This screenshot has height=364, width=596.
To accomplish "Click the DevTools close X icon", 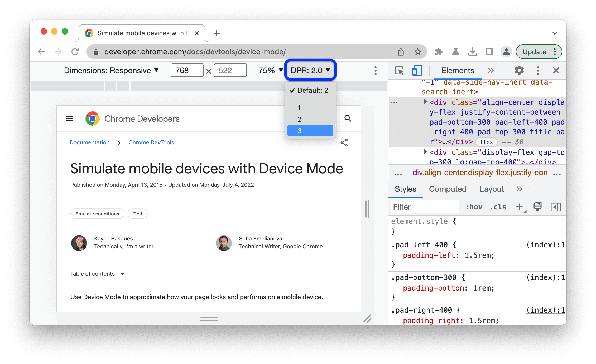I will click(556, 70).
